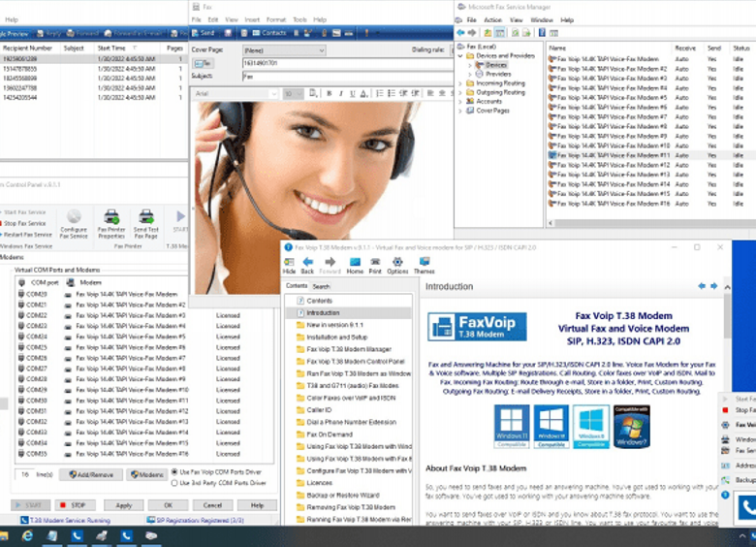Click the Underline formatting icon
This screenshot has height=547, width=756.
click(x=353, y=93)
